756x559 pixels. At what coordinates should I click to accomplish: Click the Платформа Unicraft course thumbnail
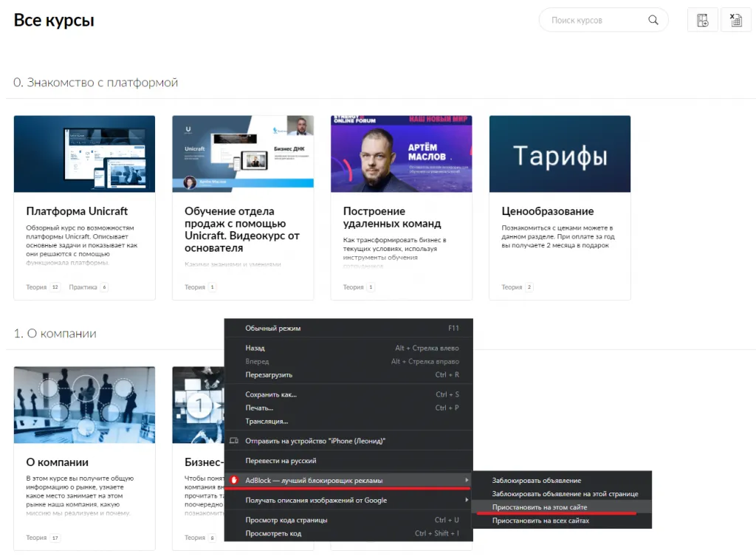pos(84,154)
